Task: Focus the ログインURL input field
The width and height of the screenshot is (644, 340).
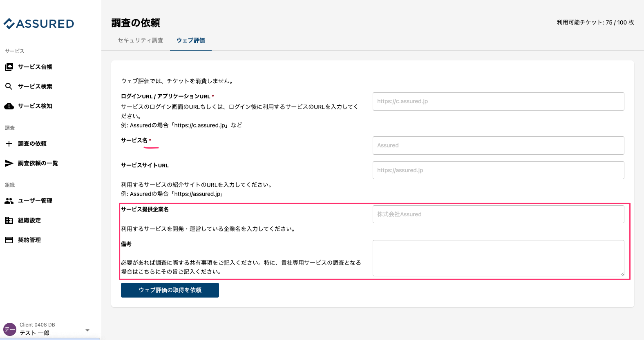Action: click(499, 101)
